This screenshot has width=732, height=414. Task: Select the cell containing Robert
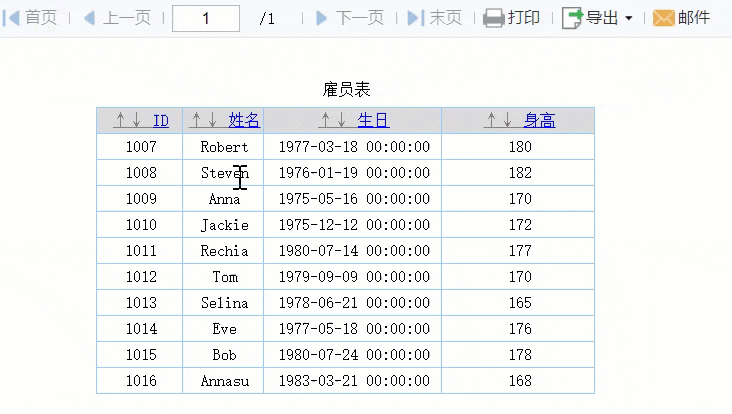pyautogui.click(x=224, y=147)
